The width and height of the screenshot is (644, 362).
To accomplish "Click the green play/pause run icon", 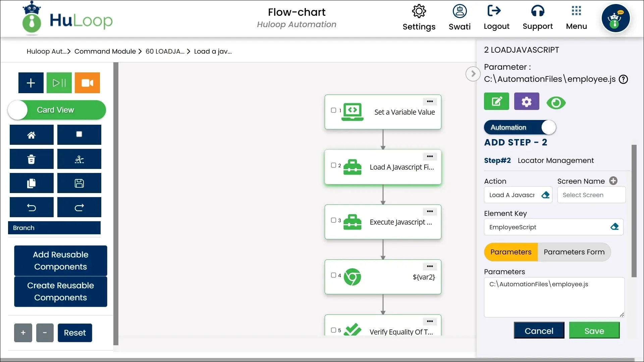I will pos(59,83).
